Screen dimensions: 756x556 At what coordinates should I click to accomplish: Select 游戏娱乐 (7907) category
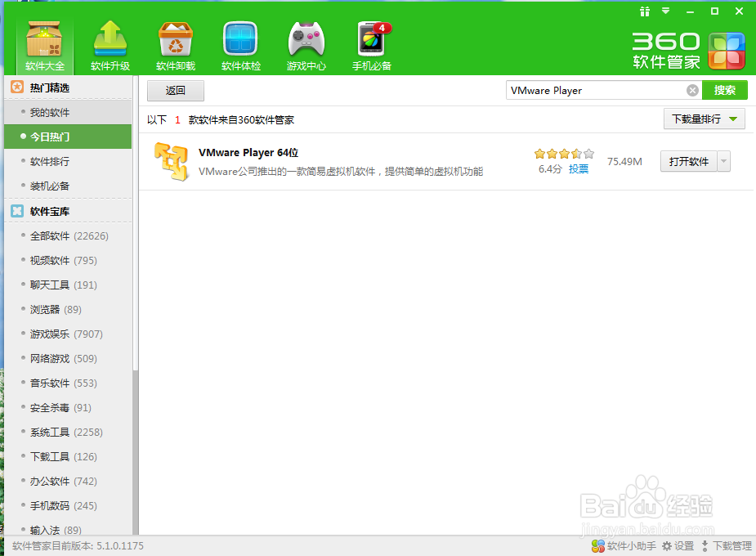68,334
